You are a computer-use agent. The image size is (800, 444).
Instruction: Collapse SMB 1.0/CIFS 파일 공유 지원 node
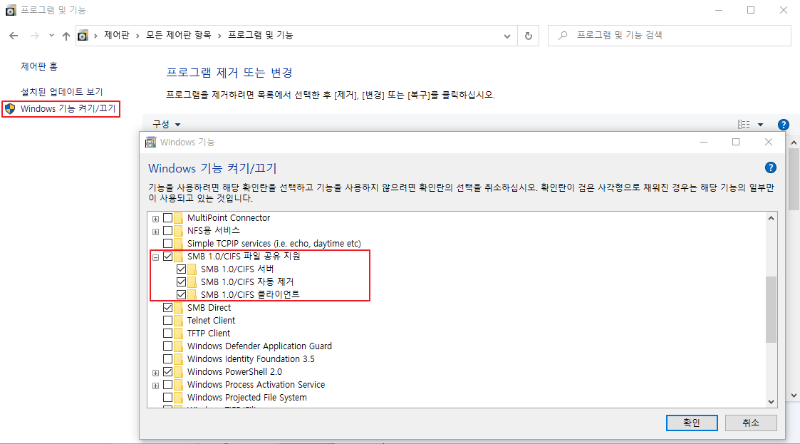pyautogui.click(x=156, y=257)
